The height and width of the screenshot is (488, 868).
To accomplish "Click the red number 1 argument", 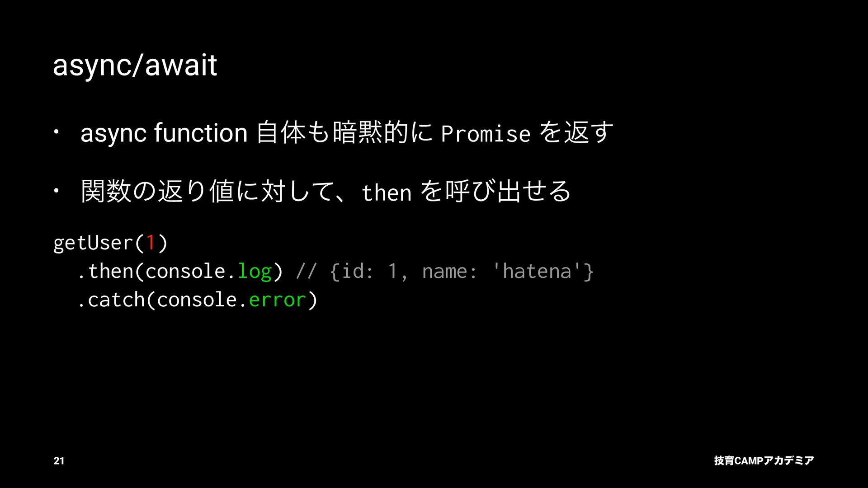I will point(151,243).
